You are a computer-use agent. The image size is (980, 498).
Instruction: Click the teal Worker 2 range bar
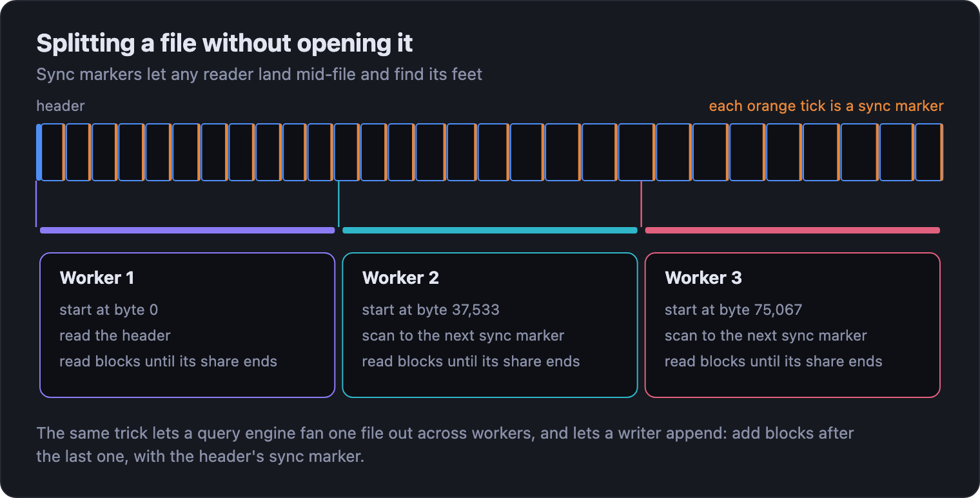tap(490, 230)
